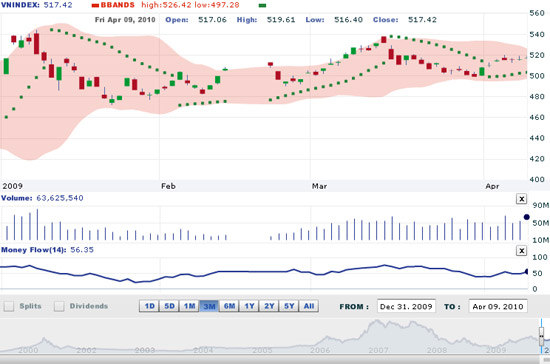
Task: Edit the TO date field
Action: click(498, 306)
